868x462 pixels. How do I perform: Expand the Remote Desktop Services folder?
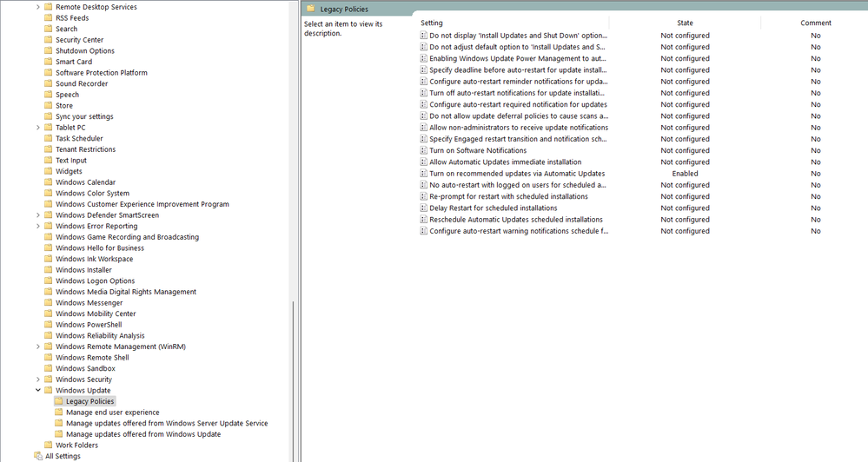37,7
